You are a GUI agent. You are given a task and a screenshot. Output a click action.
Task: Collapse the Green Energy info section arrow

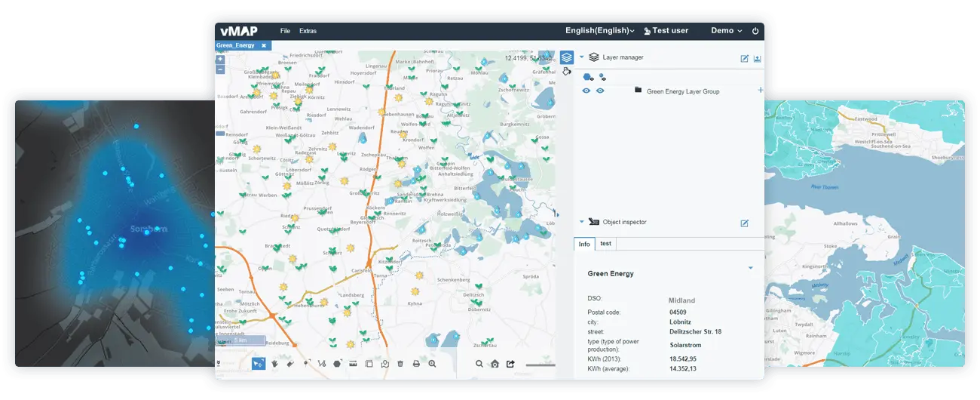pyautogui.click(x=751, y=268)
